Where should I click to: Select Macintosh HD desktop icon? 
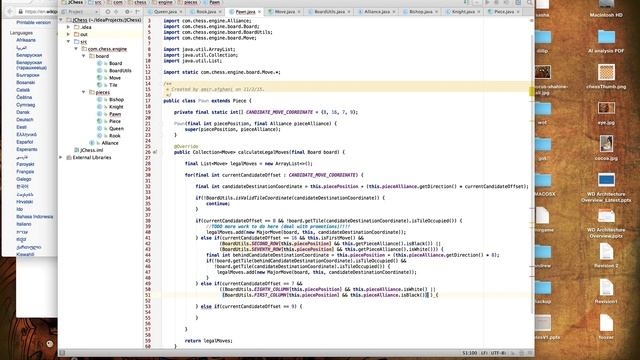[606, 9]
